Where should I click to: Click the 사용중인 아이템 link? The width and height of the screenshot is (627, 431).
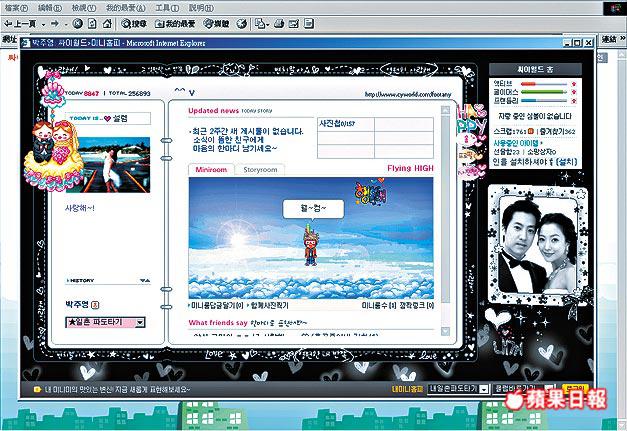point(516,143)
